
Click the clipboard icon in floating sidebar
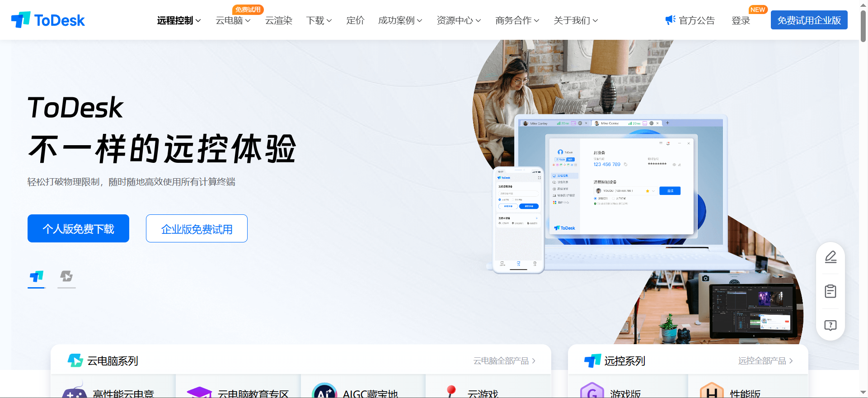pos(830,291)
